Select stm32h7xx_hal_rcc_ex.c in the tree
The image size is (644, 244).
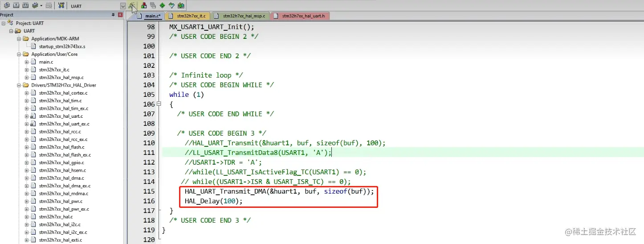point(63,139)
